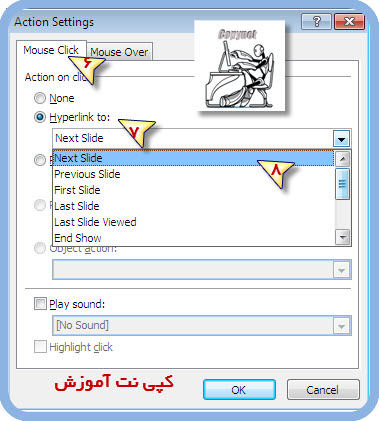Expand the No Sound dropdown
Image resolution: width=379 pixels, height=421 pixels.
click(341, 326)
